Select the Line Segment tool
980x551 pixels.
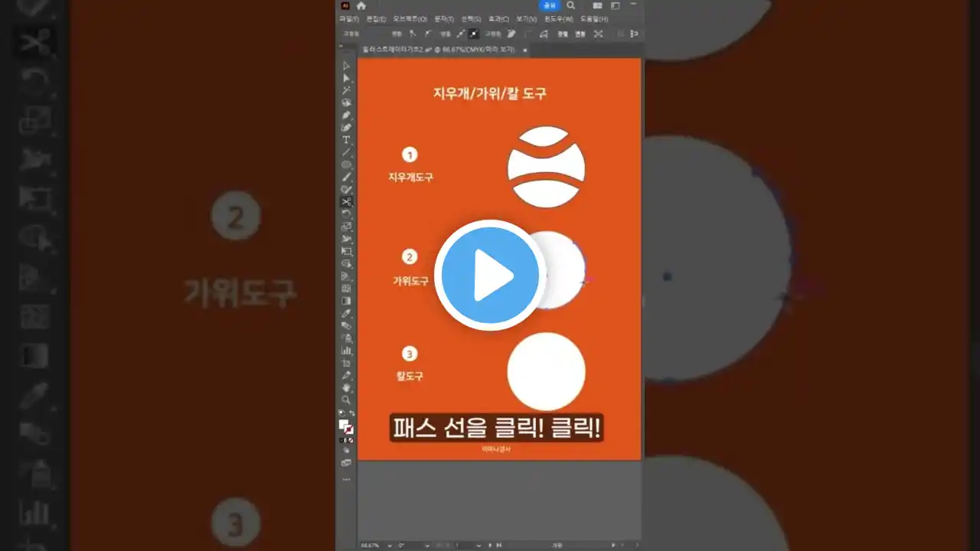(347, 152)
